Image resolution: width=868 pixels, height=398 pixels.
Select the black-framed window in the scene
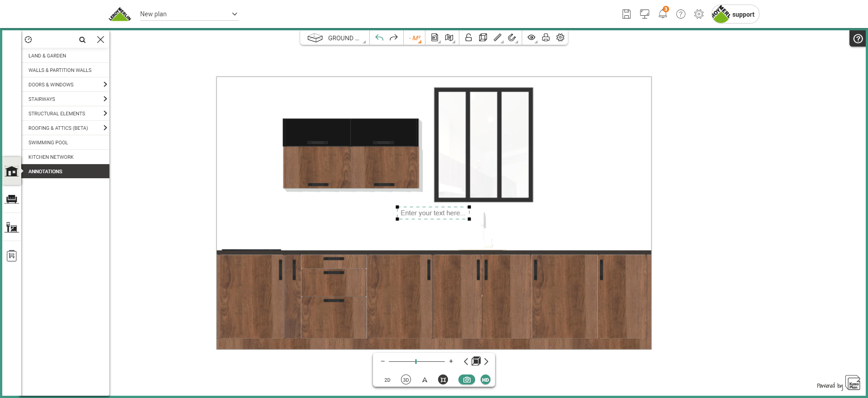[484, 145]
